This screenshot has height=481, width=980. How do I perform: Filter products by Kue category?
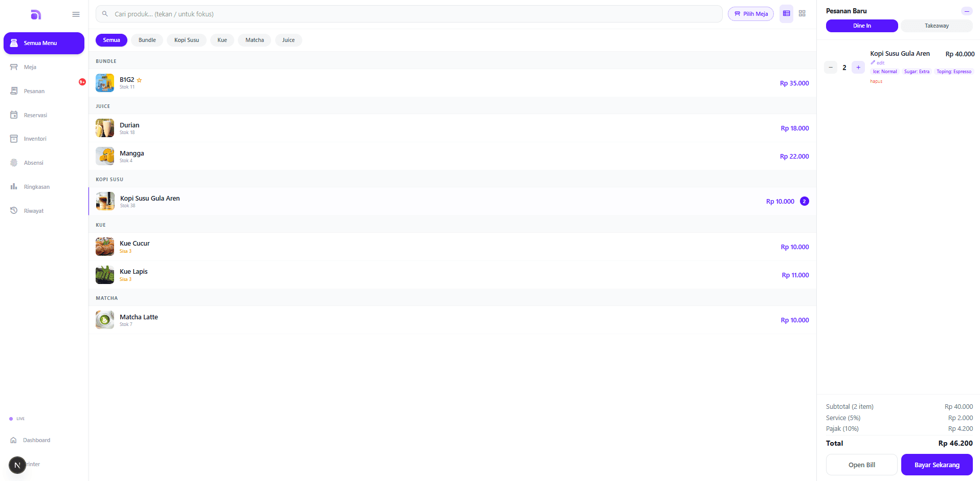(222, 40)
